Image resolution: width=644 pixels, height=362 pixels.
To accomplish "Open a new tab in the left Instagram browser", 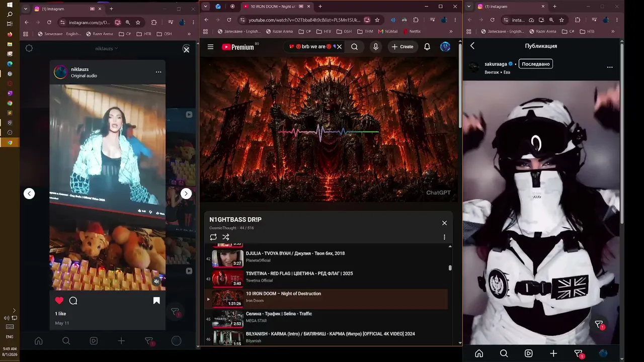I will [111, 9].
